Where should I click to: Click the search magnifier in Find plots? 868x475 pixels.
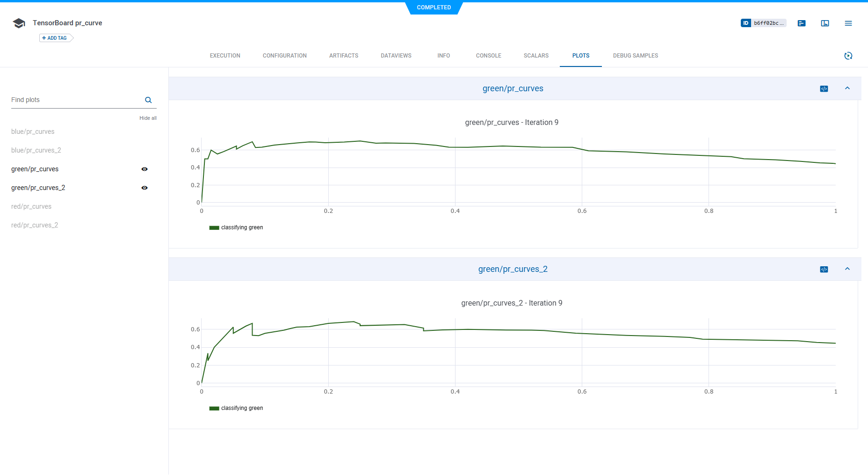pyautogui.click(x=148, y=100)
